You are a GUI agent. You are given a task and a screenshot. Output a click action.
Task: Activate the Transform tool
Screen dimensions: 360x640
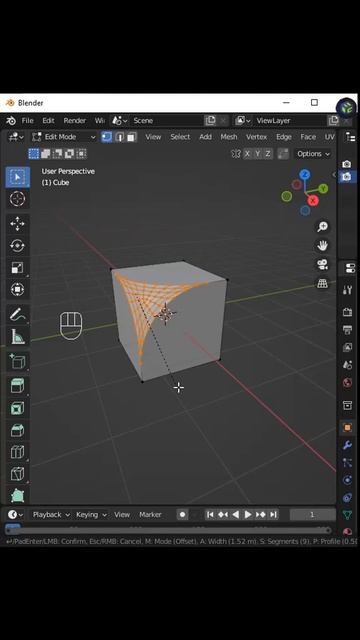[17, 289]
